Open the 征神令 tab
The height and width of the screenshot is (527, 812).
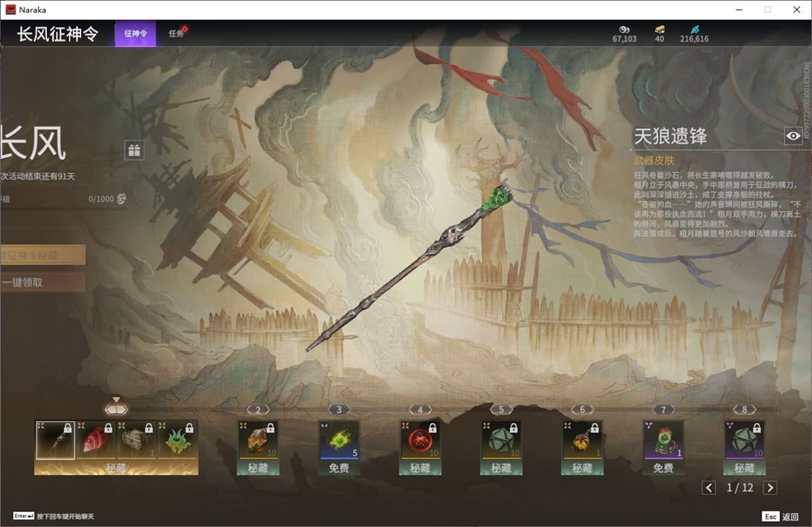(135, 34)
